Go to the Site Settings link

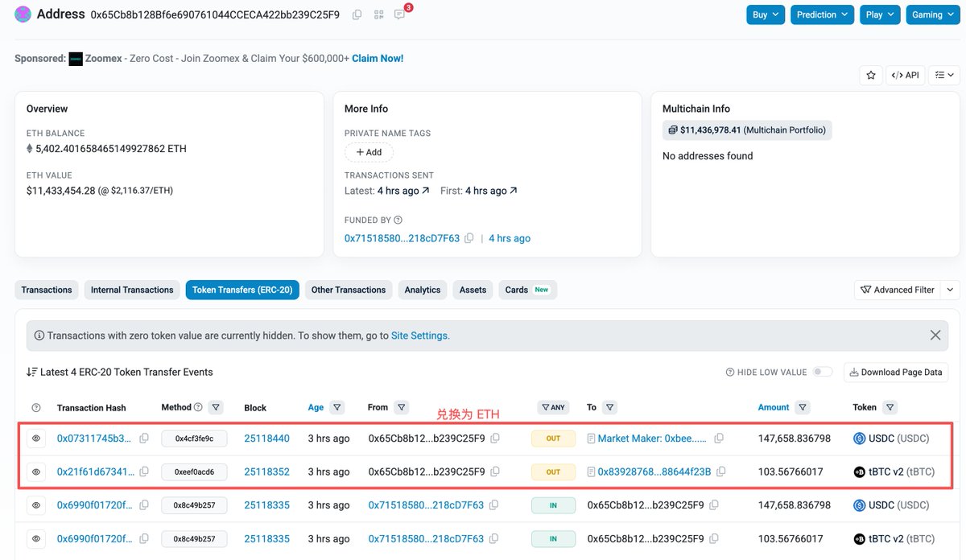tap(419, 336)
